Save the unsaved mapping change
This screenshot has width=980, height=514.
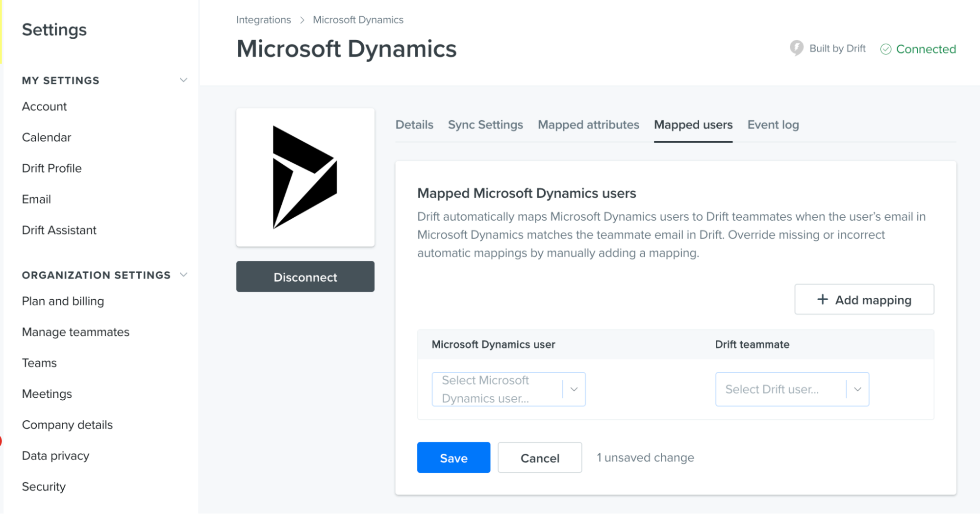[453, 458]
